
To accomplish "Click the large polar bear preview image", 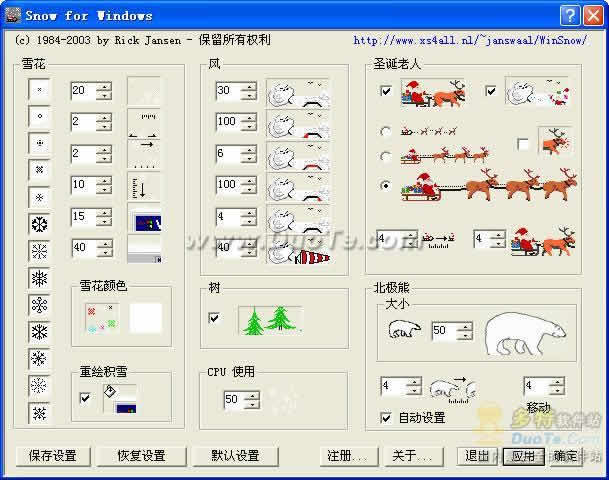I will (x=525, y=334).
